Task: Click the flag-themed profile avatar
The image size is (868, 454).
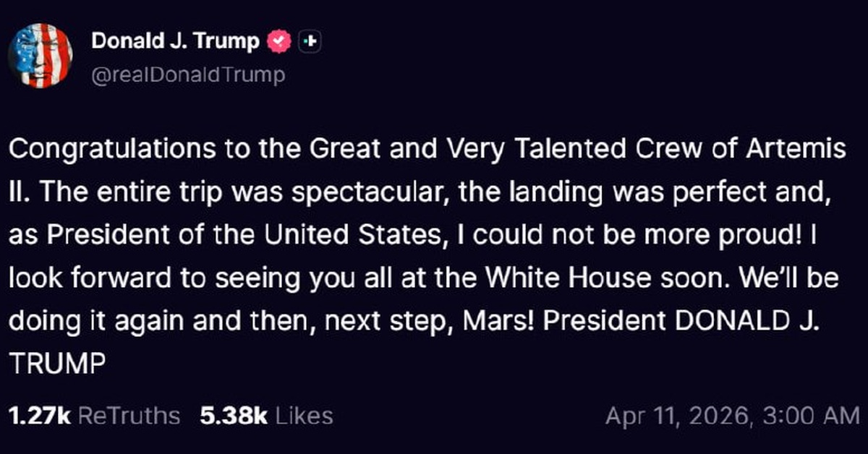Action: (x=40, y=56)
